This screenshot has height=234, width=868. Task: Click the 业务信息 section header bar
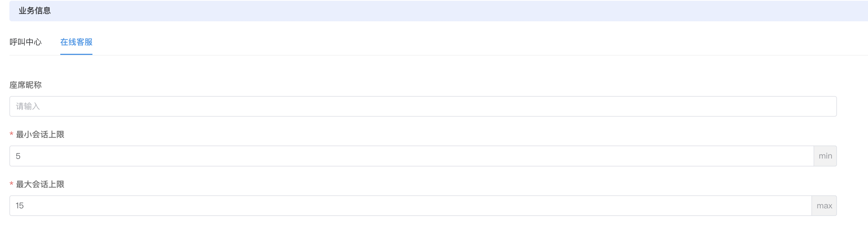tap(438, 11)
